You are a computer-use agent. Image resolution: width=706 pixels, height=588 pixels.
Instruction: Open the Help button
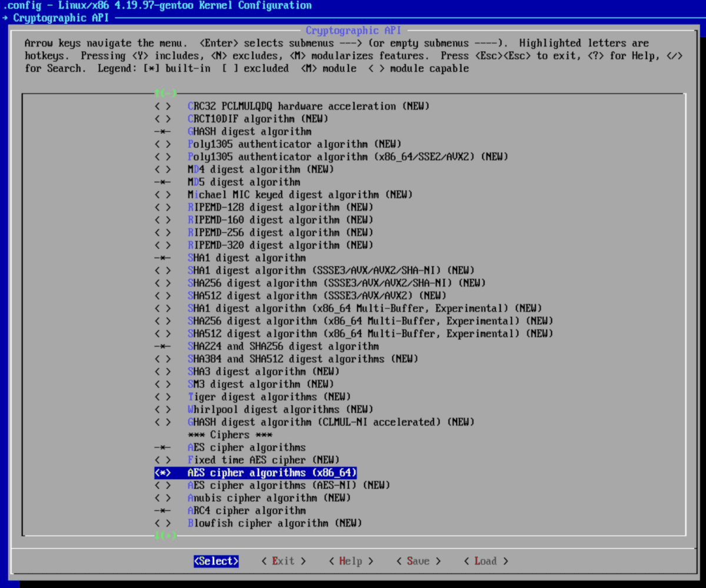tap(351, 561)
